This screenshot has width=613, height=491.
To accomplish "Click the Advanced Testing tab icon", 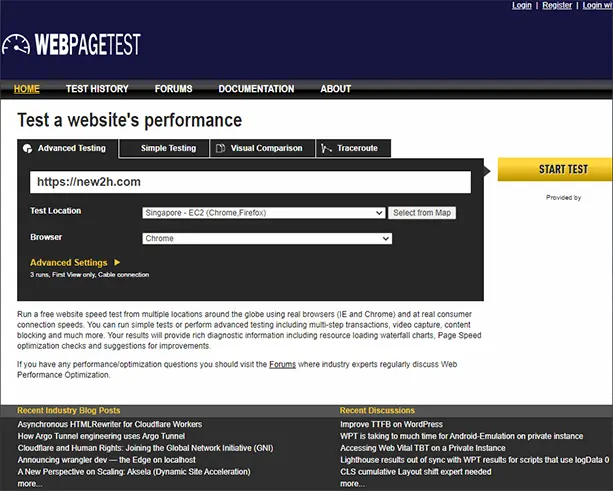I will click(27, 149).
